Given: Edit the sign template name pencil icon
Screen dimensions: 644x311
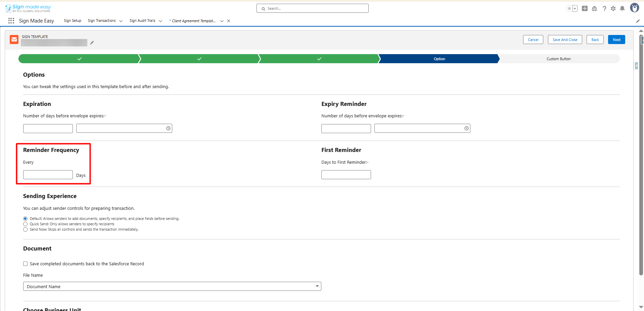Looking at the screenshot, I should (92, 43).
